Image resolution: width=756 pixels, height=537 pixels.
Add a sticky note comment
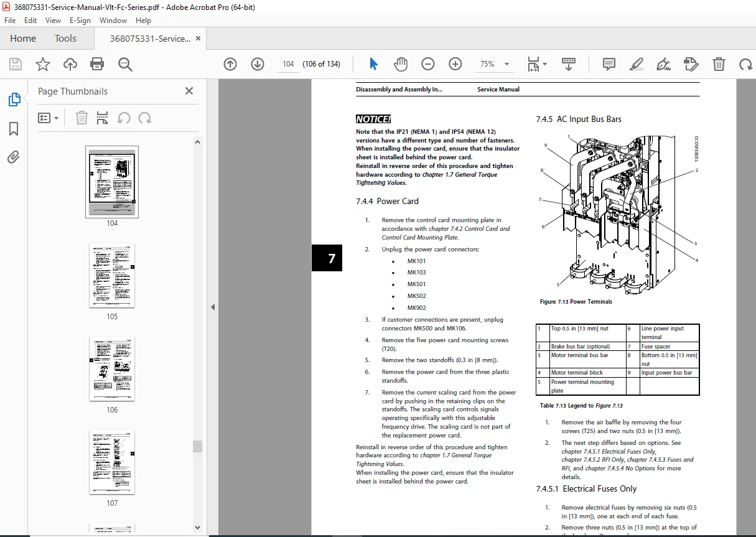(609, 64)
